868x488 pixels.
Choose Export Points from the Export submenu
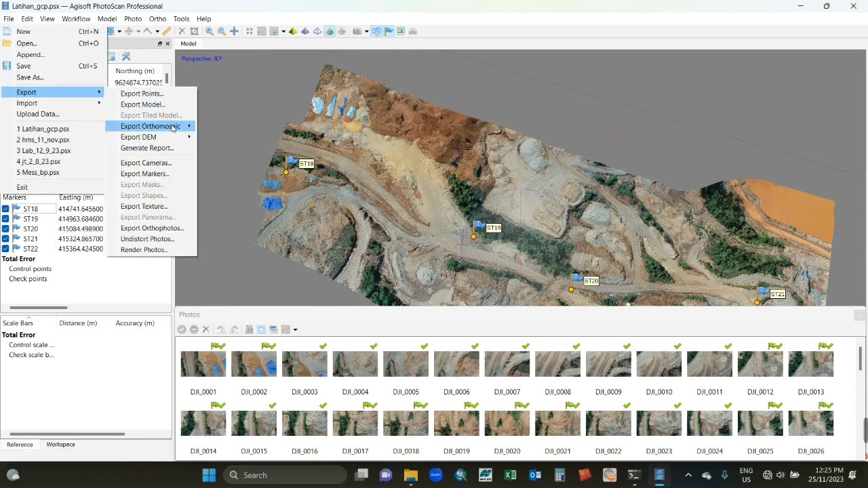point(142,94)
